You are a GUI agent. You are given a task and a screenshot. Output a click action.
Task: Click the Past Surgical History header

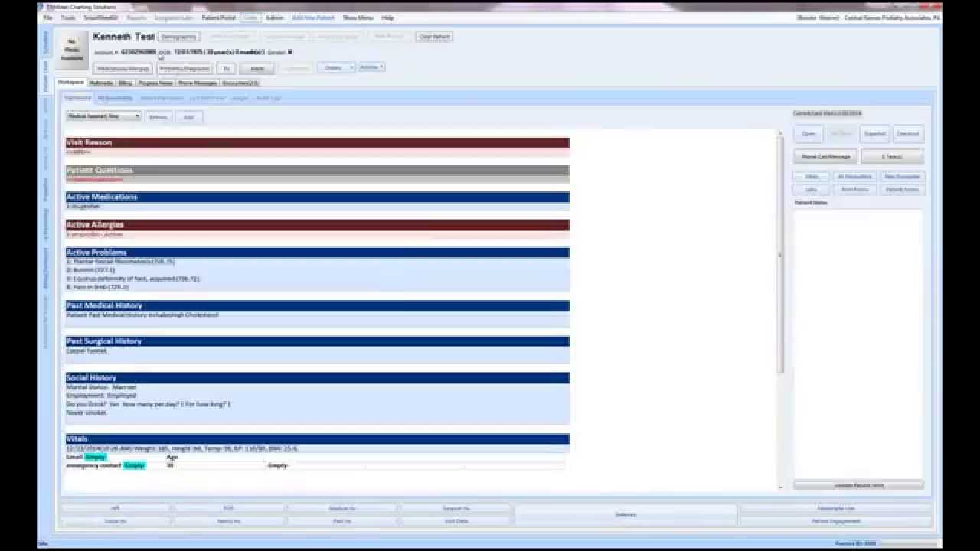[317, 341]
